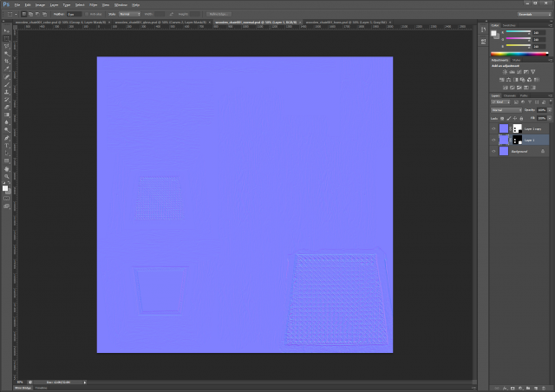
Task: Select the Brush tool
Action: click(6, 84)
